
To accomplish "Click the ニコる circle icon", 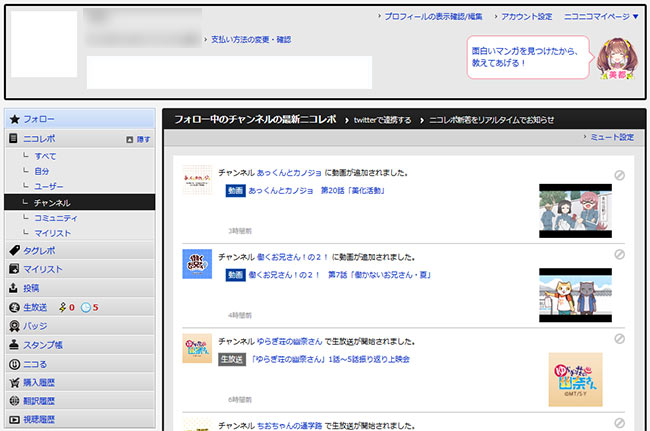I will (14, 364).
